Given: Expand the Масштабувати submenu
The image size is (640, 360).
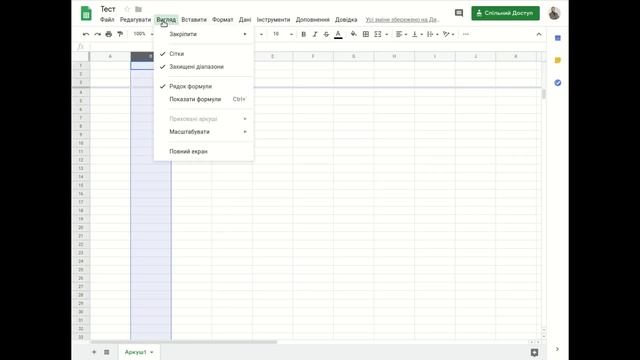Looking at the screenshot, I should click(204, 132).
